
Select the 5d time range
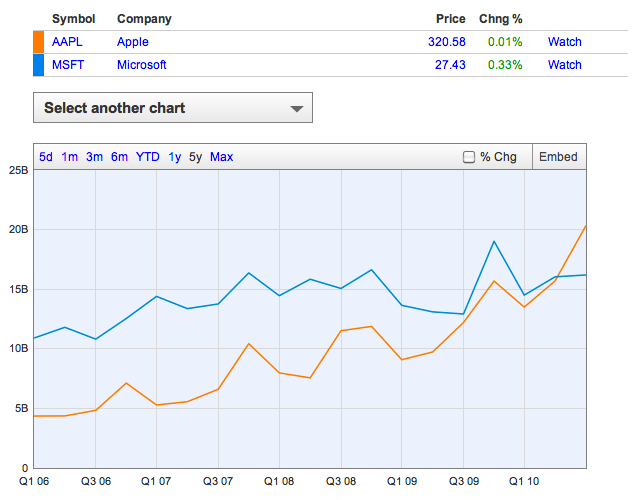pos(46,157)
